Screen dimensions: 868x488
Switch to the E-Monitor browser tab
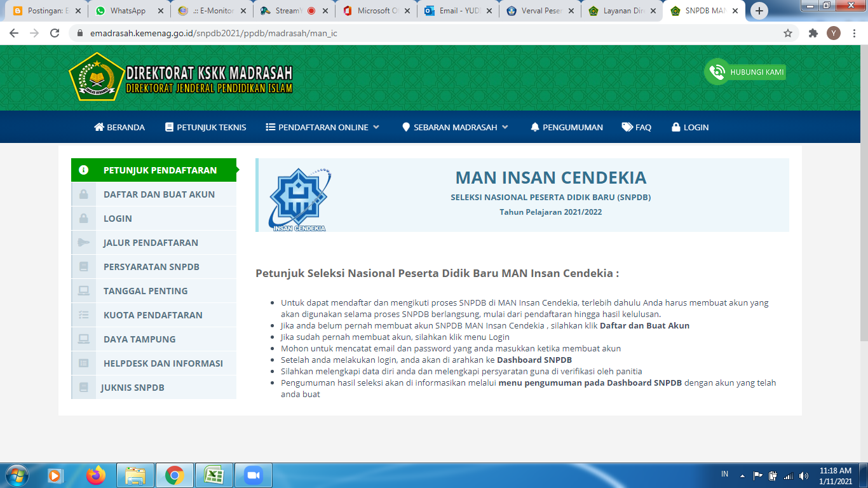coord(211,11)
